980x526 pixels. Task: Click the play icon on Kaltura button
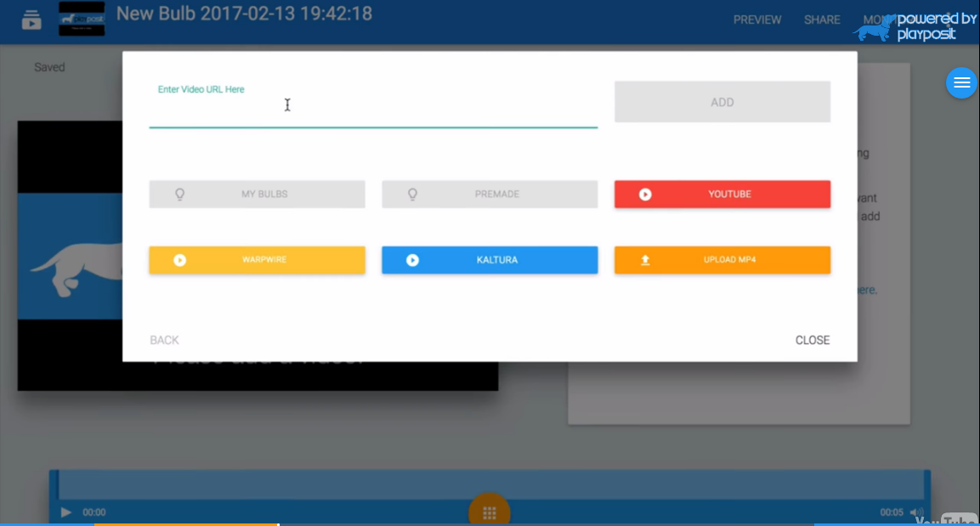[x=412, y=260]
